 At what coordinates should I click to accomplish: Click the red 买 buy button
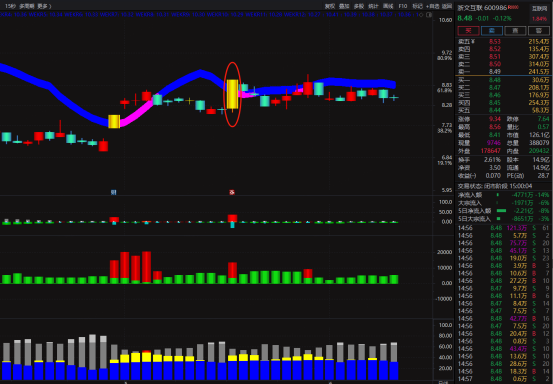pos(468,31)
